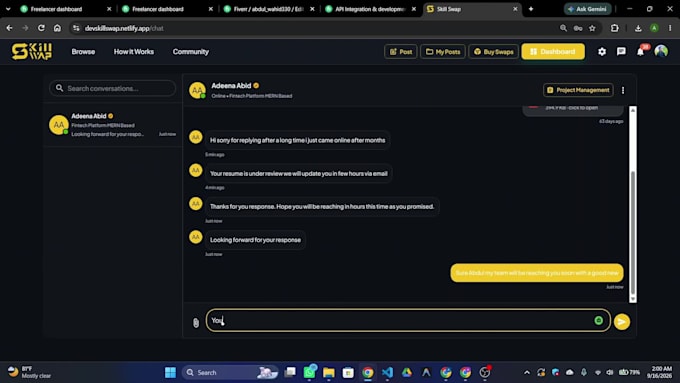Open the taskbar clock and date
The width and height of the screenshot is (680, 383).
point(659,372)
